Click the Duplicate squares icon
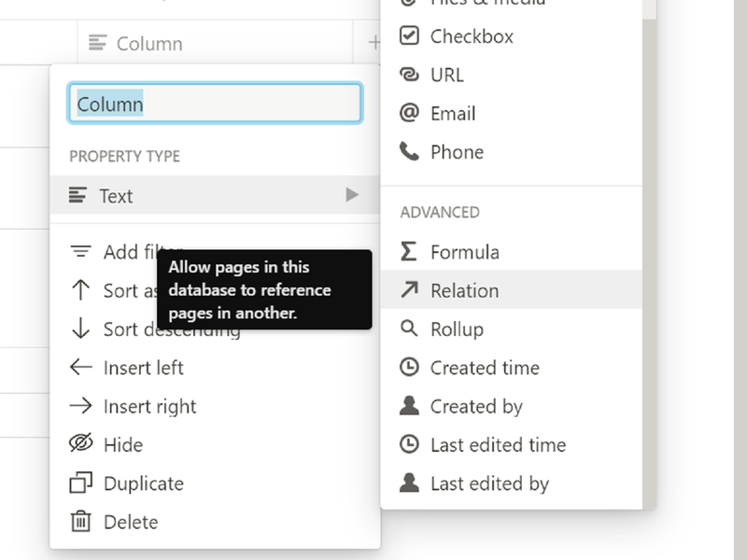Image resolution: width=747 pixels, height=560 pixels. (81, 483)
